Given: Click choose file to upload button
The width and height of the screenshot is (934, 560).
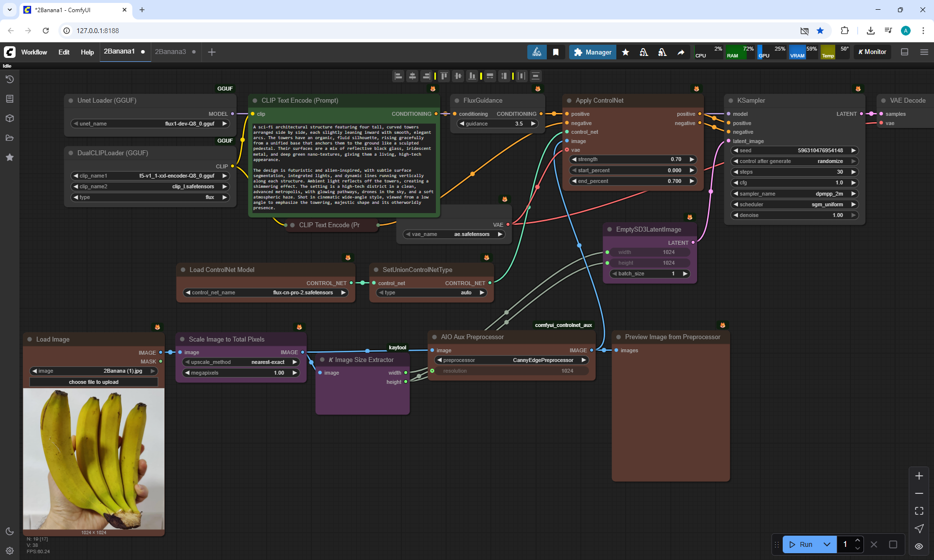Looking at the screenshot, I should click(x=93, y=382).
